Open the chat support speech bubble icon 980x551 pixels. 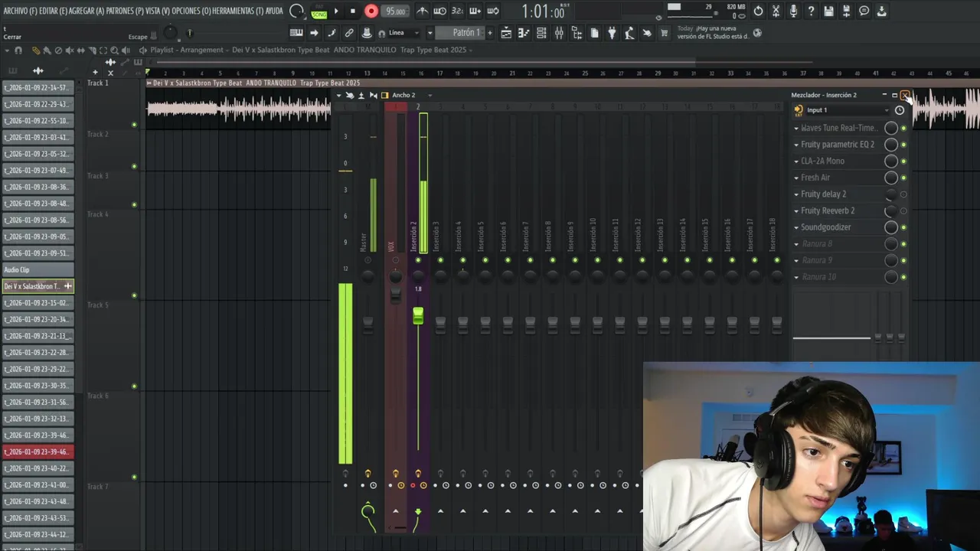pyautogui.click(x=864, y=11)
